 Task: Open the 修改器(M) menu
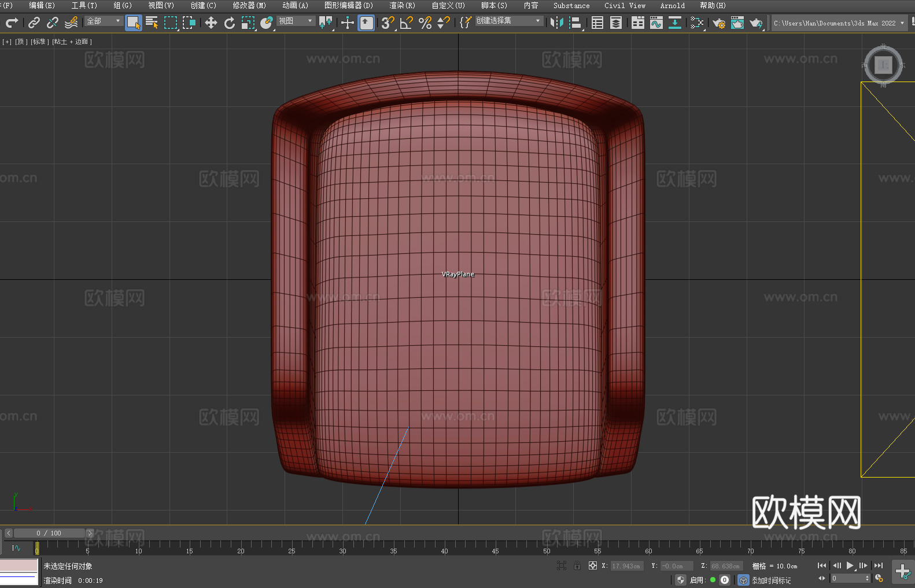click(249, 5)
